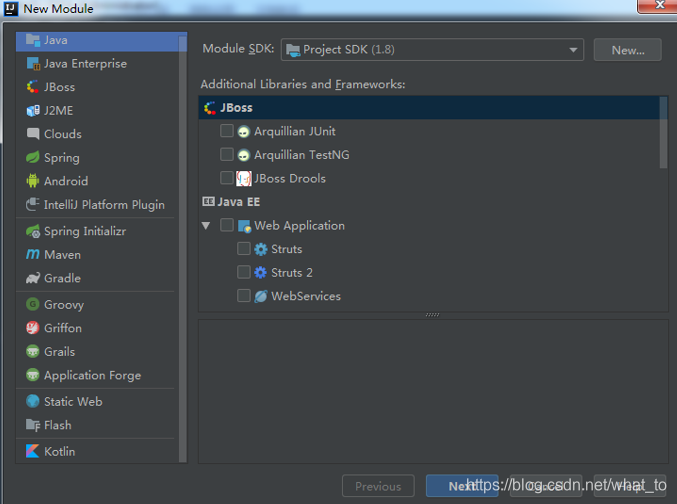
Task: Select the Java folder icon in module list
Action: pyautogui.click(x=33, y=40)
